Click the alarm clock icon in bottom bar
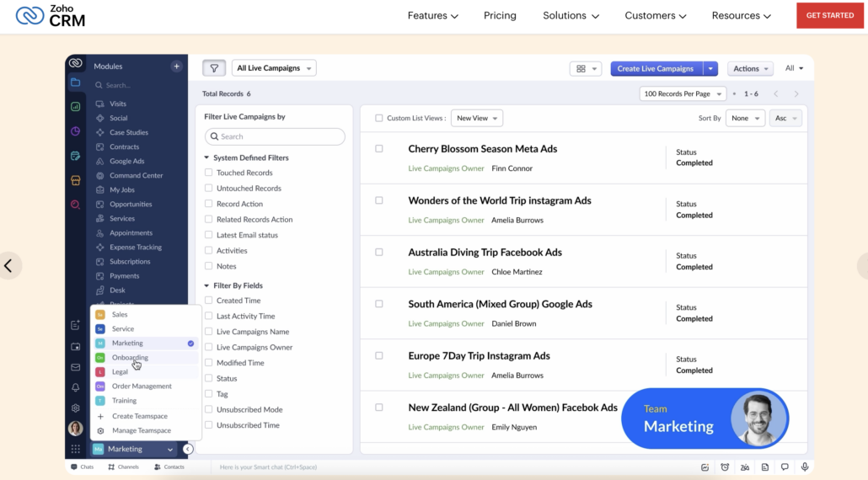Viewport: 868px width, 480px height. tap(725, 467)
